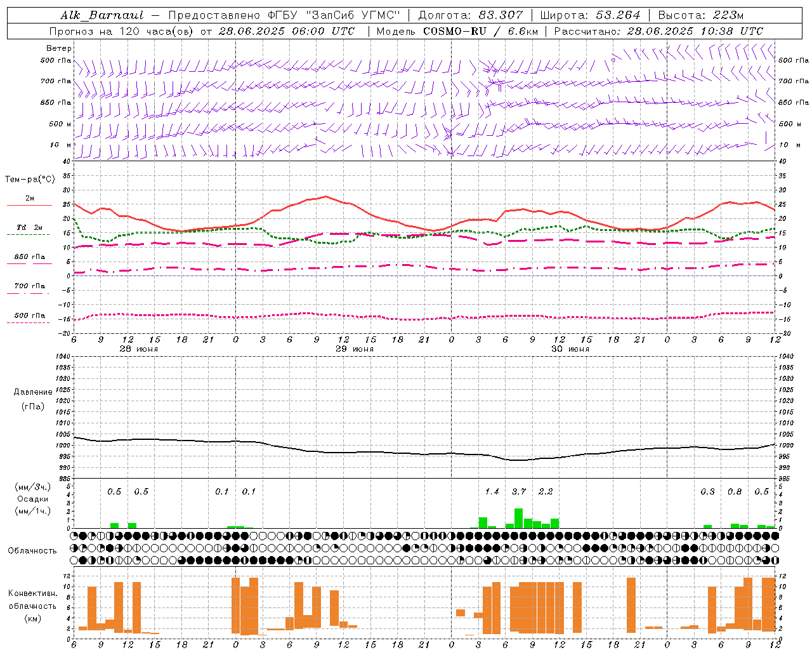812x650 pixels.
Task: Click the '(мм/1ч.)' precipitation unit label
Action: (33, 511)
